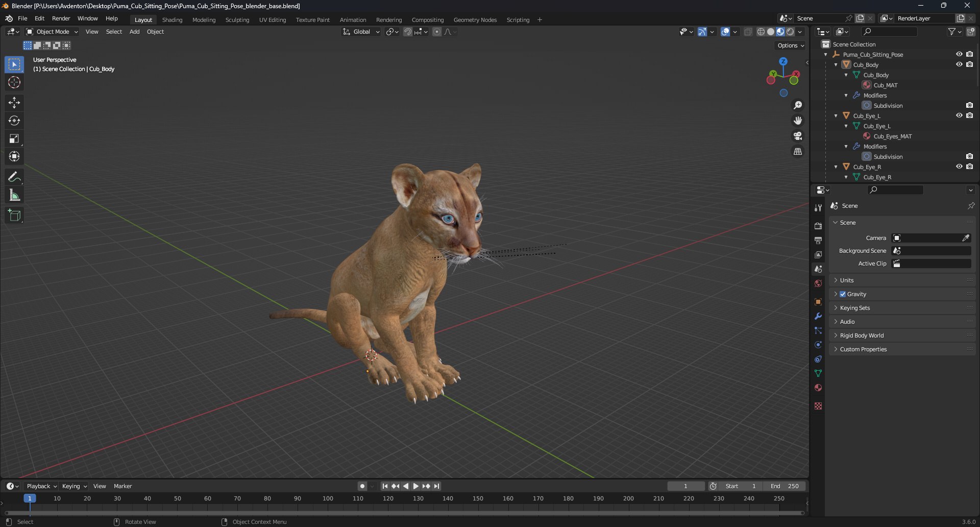The height and width of the screenshot is (527, 980).
Task: Open Playback dropdown in timeline
Action: tap(41, 486)
